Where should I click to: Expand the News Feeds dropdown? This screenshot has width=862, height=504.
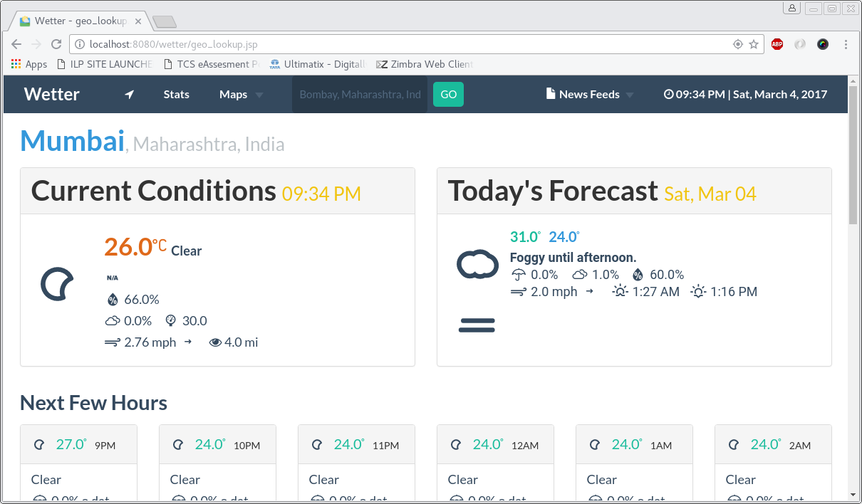pyautogui.click(x=630, y=94)
